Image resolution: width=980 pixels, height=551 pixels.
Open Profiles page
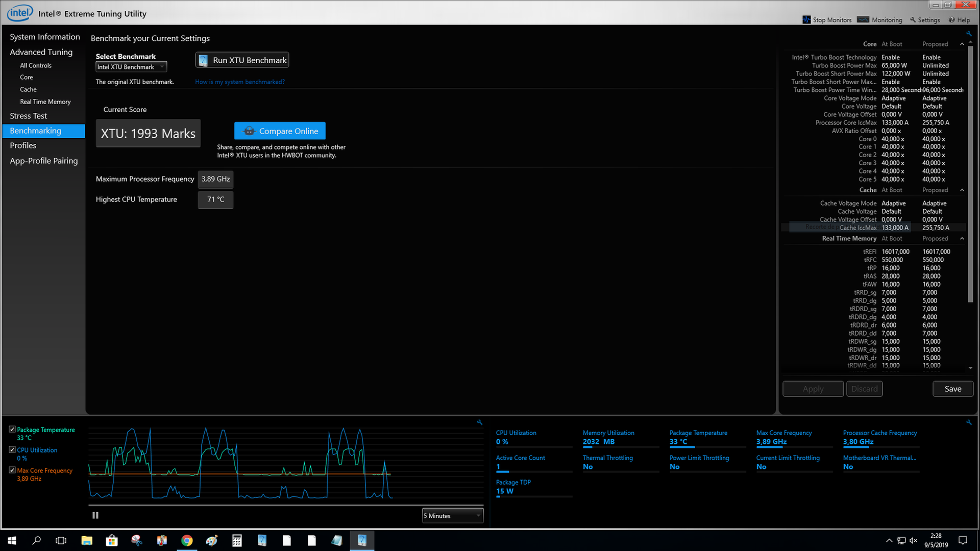[23, 145]
